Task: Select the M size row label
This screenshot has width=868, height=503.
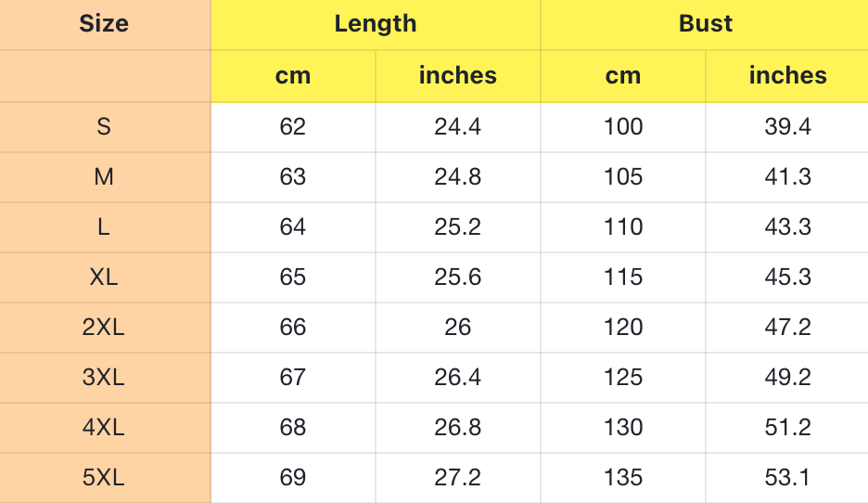Action: pyautogui.click(x=104, y=177)
